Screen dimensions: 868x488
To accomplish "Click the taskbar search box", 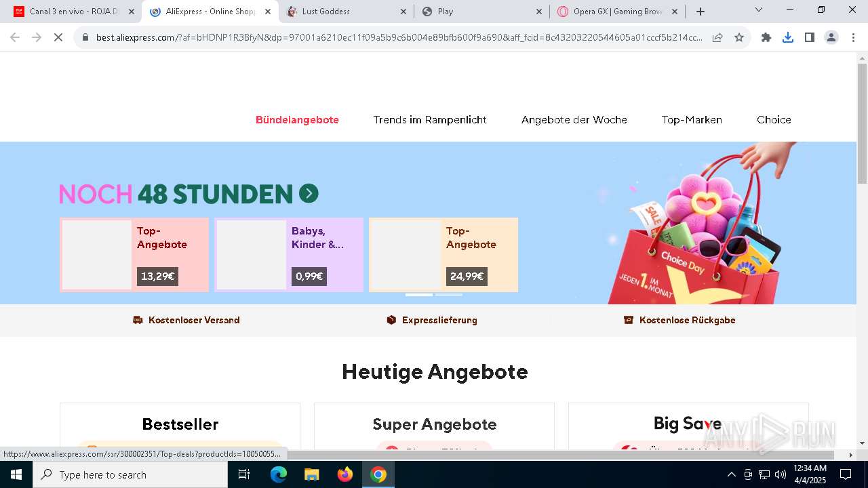I will [x=130, y=474].
